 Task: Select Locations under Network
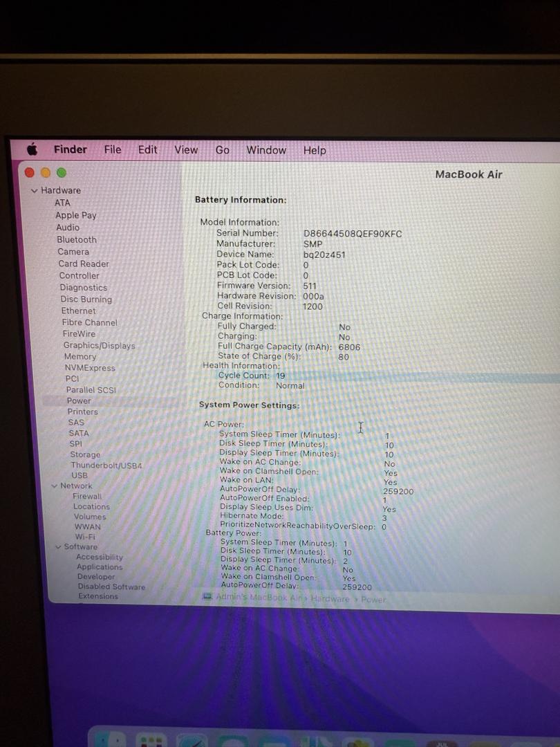point(91,506)
